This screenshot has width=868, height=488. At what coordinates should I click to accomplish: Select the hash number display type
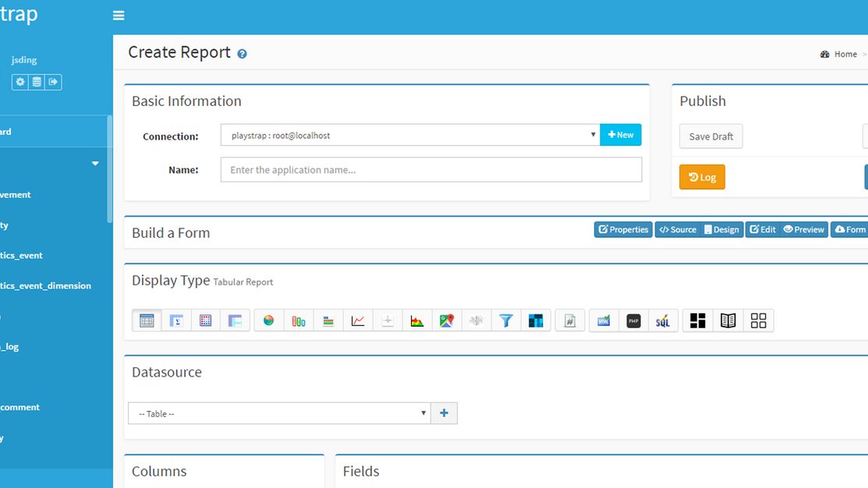tap(569, 321)
